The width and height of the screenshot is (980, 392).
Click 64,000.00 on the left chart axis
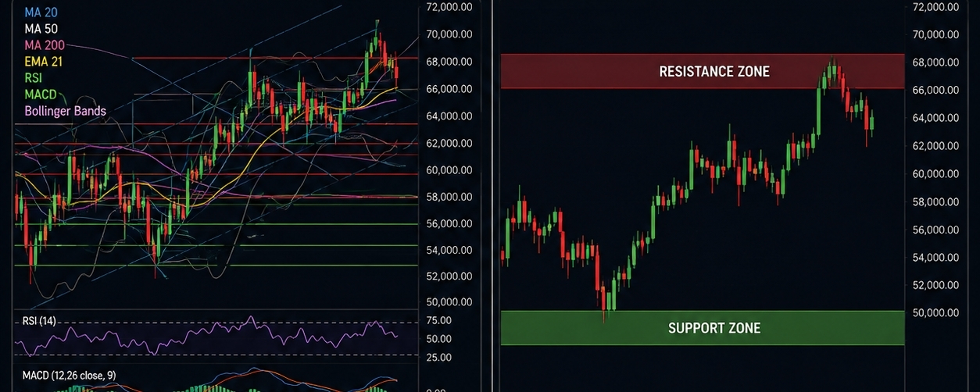coord(449,116)
